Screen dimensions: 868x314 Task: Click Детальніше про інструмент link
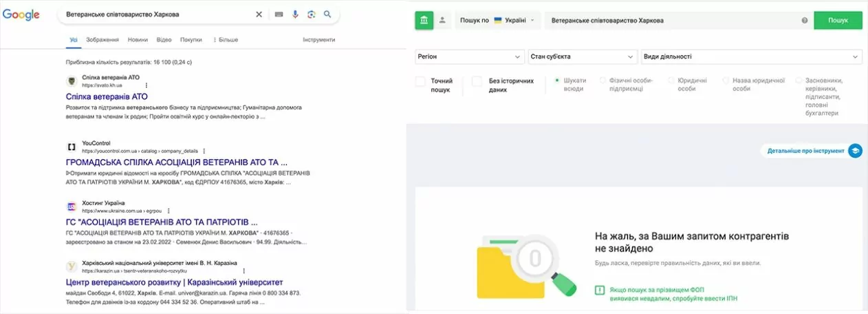click(x=806, y=151)
